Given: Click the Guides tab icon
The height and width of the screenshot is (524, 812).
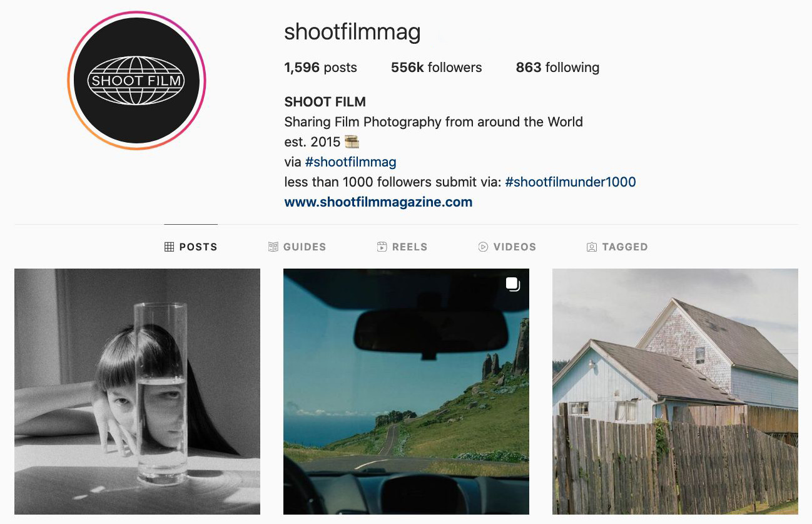Looking at the screenshot, I should click(x=273, y=247).
